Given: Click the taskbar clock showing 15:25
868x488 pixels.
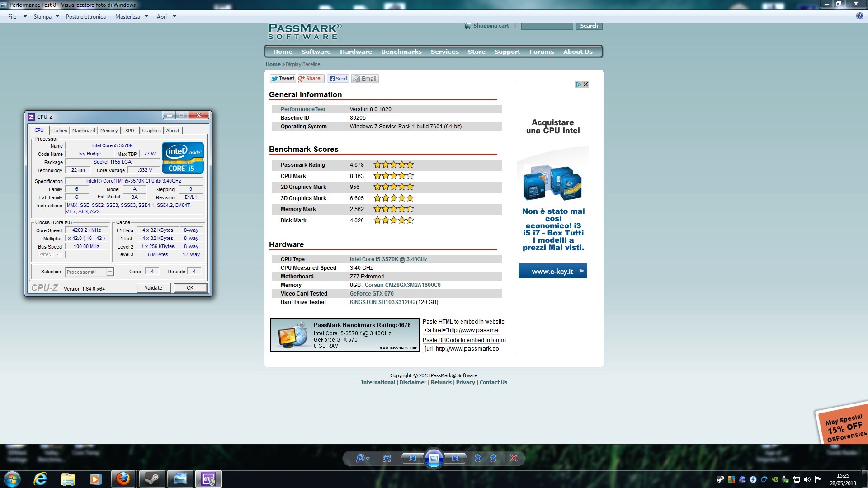Looking at the screenshot, I should click(843, 479).
